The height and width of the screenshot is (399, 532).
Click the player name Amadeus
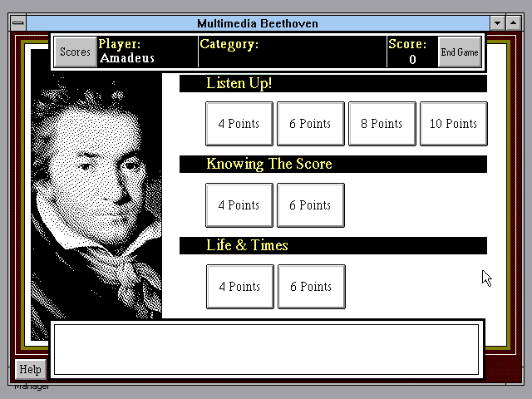pos(127,58)
